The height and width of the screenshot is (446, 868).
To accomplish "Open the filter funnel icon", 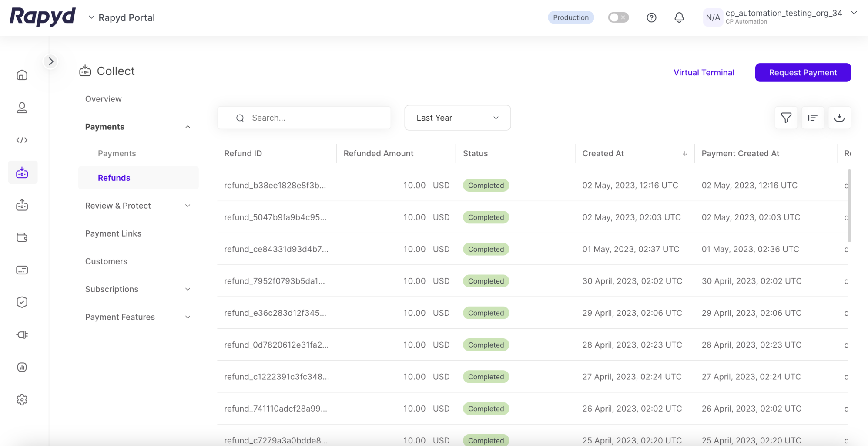I will tap(786, 118).
